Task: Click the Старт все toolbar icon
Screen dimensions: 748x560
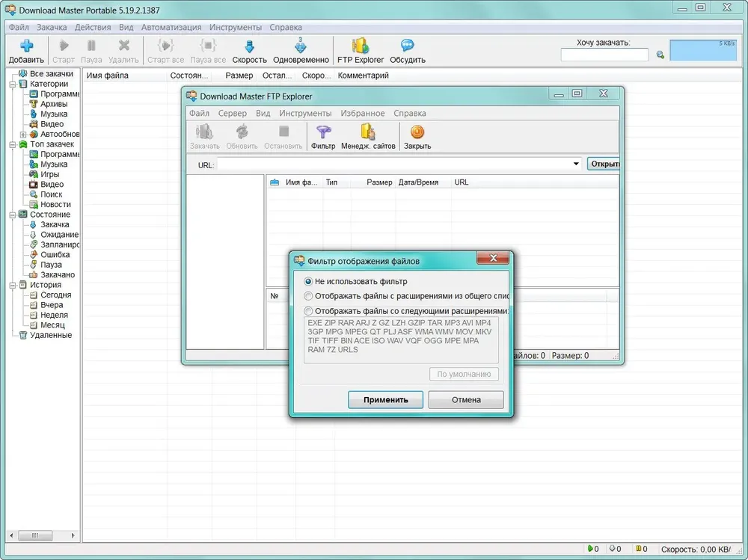Action: 165,46
